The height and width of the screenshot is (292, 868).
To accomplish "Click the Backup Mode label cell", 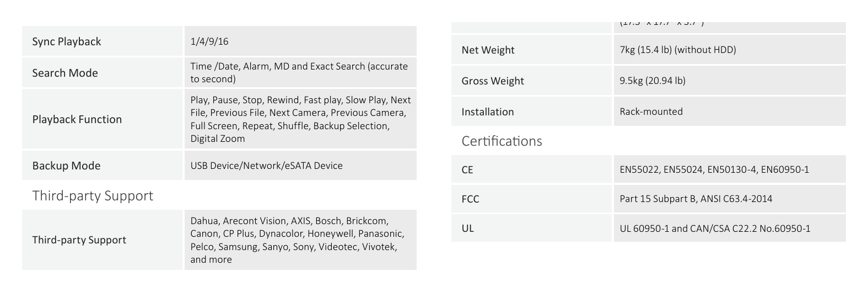I will tap(102, 166).
